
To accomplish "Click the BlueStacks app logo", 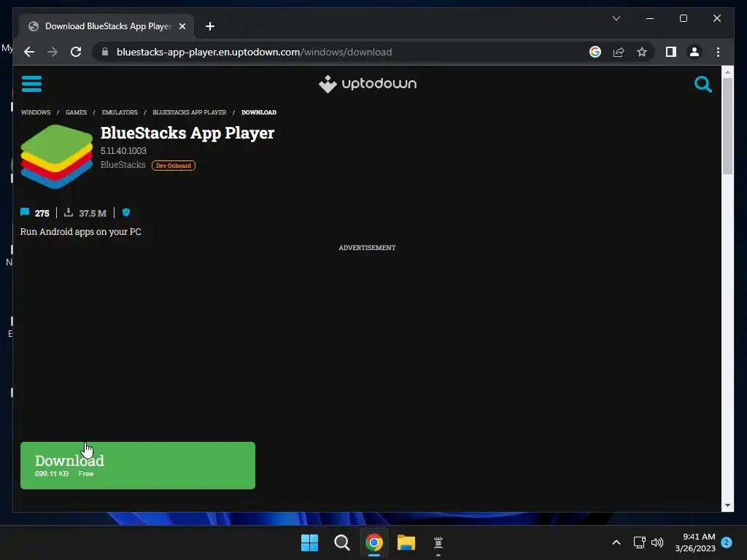I will pos(57,157).
